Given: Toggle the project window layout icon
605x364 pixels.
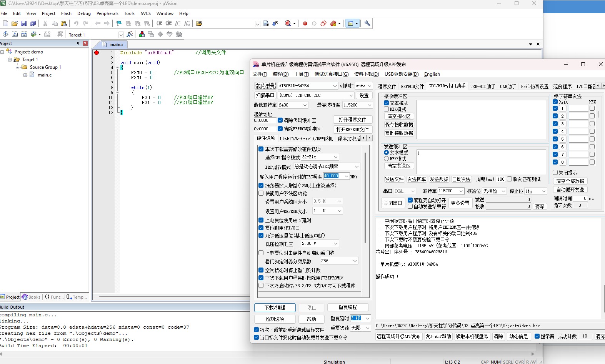Looking at the screenshot, I should pyautogui.click(x=350, y=23).
